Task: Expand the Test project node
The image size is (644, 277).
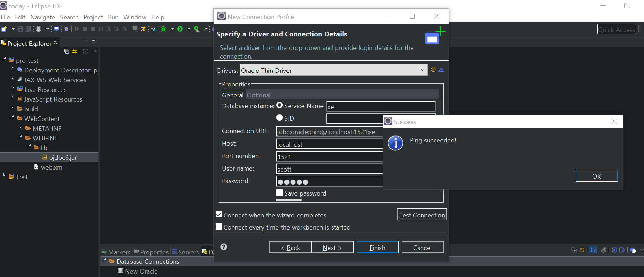Action: coord(4,175)
